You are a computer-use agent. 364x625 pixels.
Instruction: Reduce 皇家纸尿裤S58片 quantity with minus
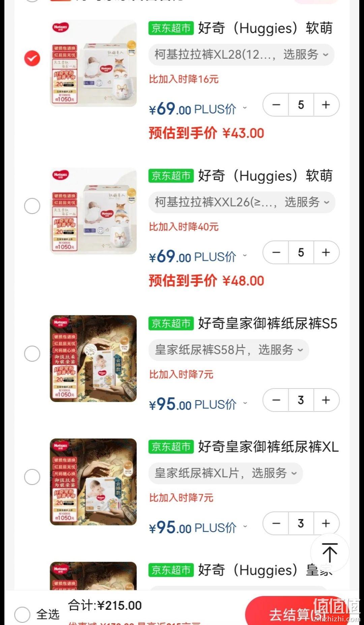point(276,400)
